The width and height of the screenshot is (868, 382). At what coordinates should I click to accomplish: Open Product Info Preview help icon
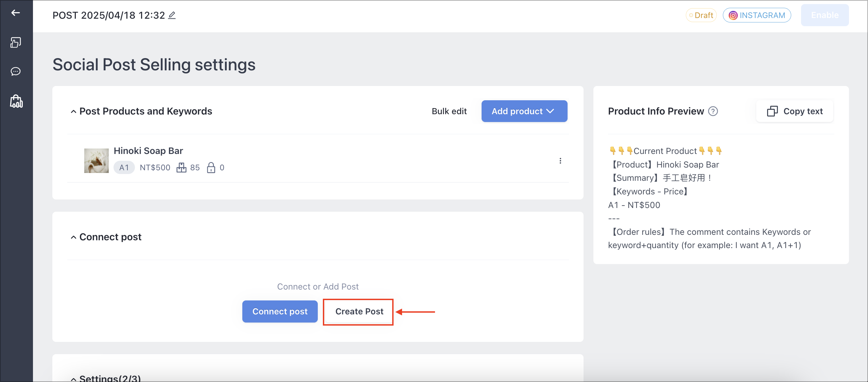pyautogui.click(x=713, y=111)
